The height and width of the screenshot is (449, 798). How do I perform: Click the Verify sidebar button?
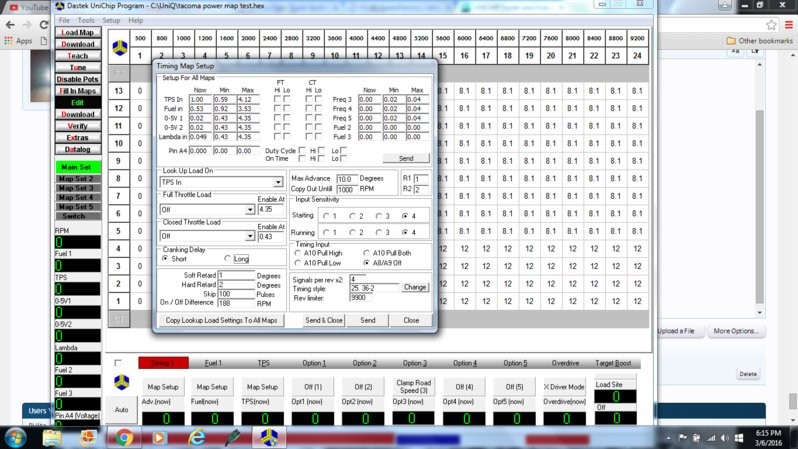[77, 126]
